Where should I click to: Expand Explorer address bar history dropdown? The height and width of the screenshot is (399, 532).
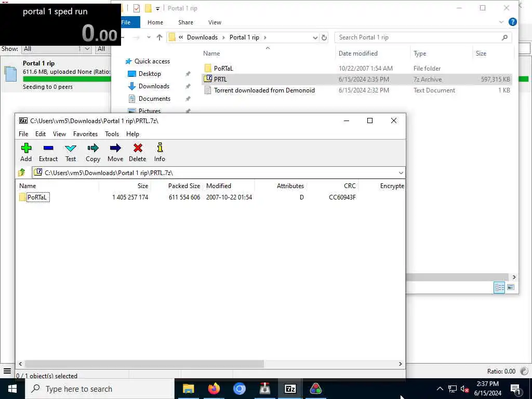pyautogui.click(x=315, y=37)
